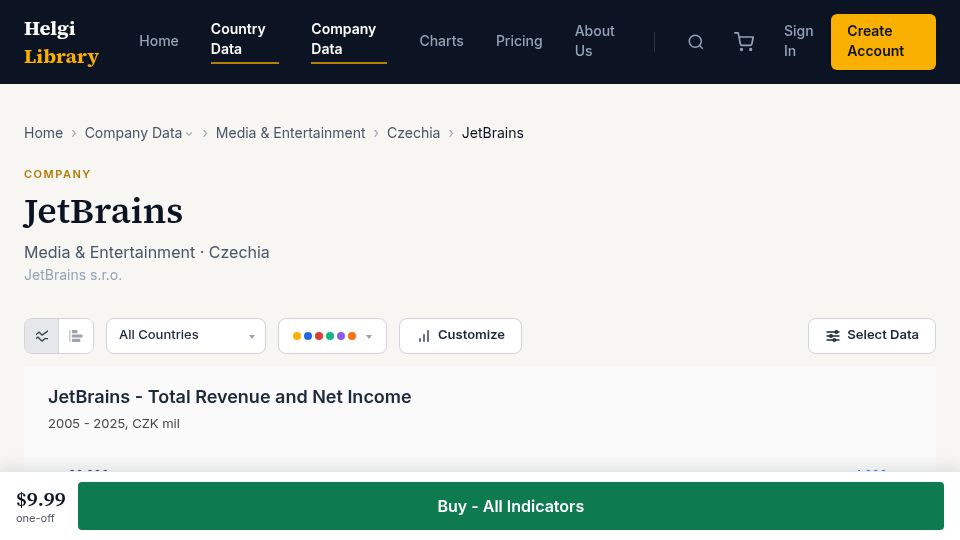This screenshot has width=960, height=540.
Task: Click Buy - All Indicators button
Action: [511, 506]
